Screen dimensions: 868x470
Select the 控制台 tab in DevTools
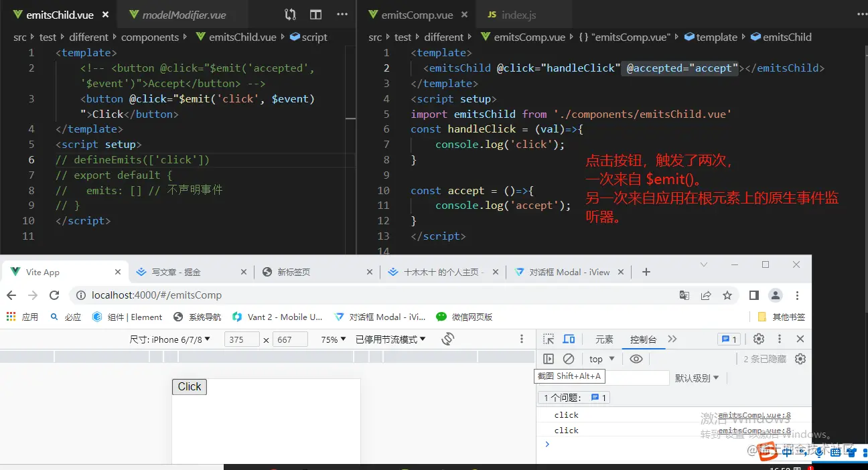coord(643,339)
